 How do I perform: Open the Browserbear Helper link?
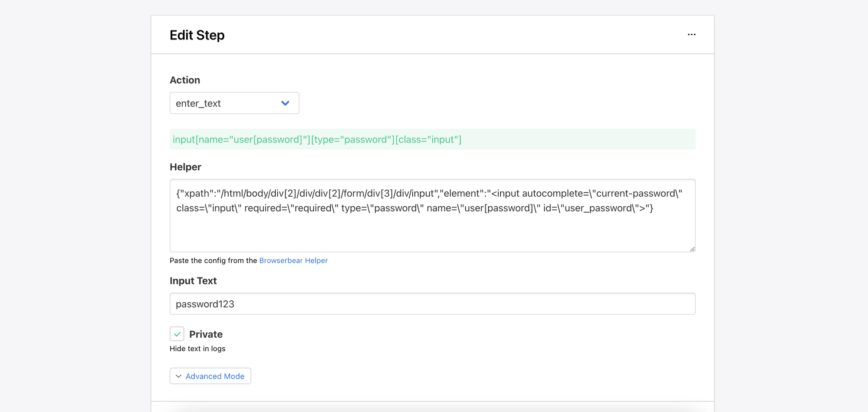point(293,260)
